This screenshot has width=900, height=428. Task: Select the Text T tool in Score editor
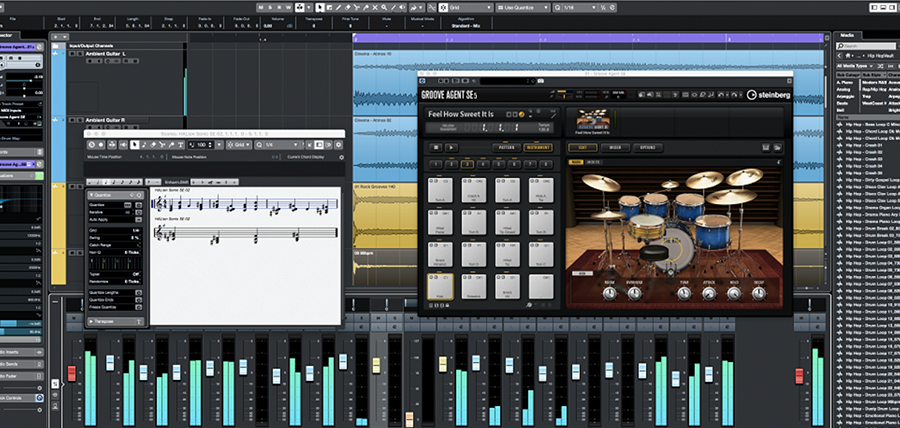(x=181, y=145)
